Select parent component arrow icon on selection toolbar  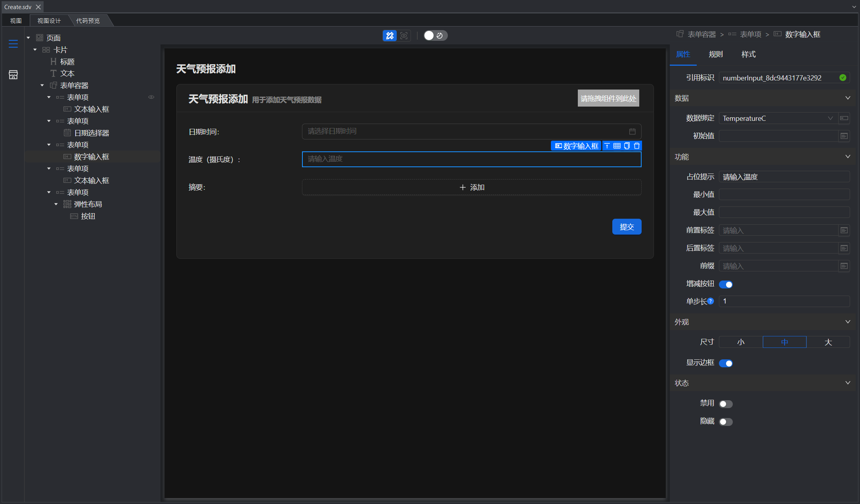point(607,146)
